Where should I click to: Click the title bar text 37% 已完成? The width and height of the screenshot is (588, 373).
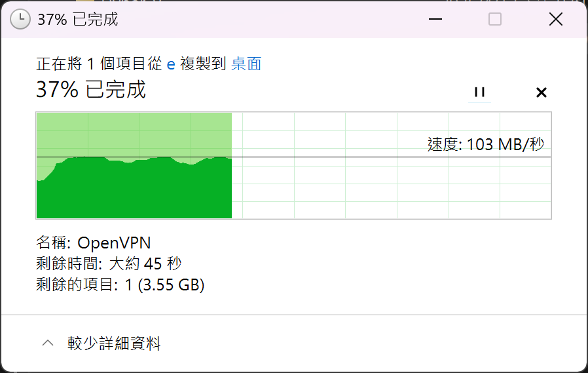point(78,19)
